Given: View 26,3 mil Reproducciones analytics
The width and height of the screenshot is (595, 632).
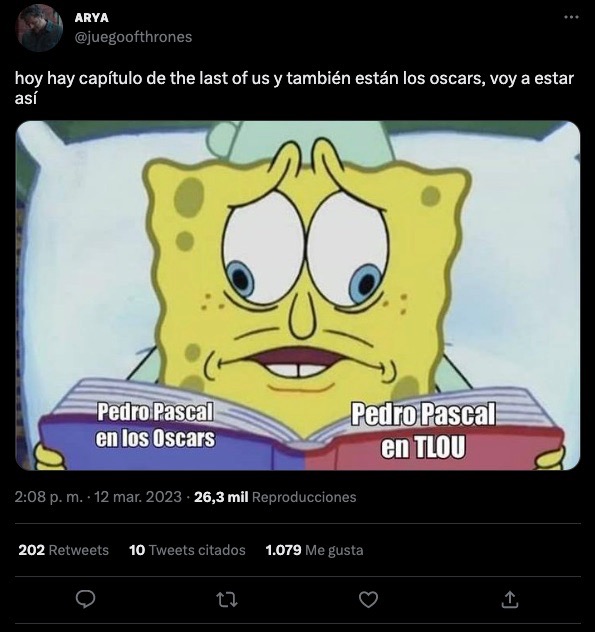Looking at the screenshot, I should (x=275, y=497).
